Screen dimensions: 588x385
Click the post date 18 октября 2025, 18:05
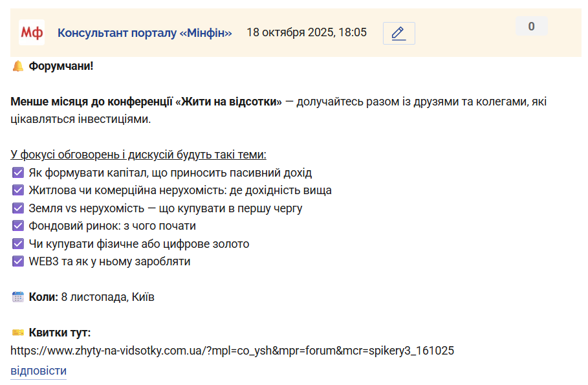(x=307, y=32)
